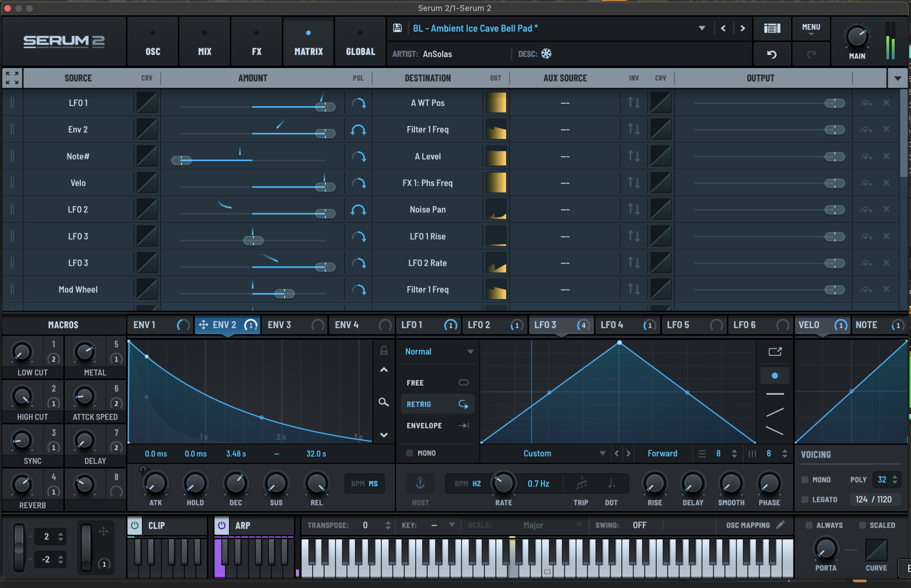
Task: Enable the LFO MONO checkbox
Action: [x=410, y=453]
